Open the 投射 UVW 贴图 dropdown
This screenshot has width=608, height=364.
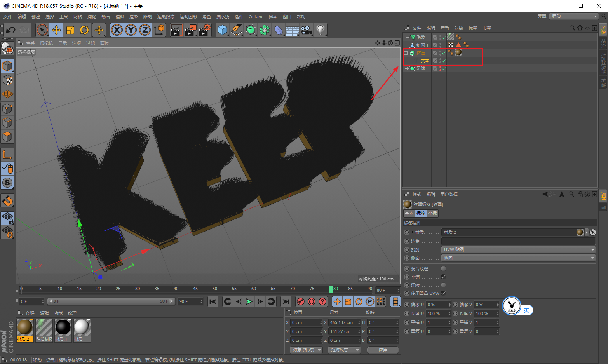pyautogui.click(x=519, y=250)
